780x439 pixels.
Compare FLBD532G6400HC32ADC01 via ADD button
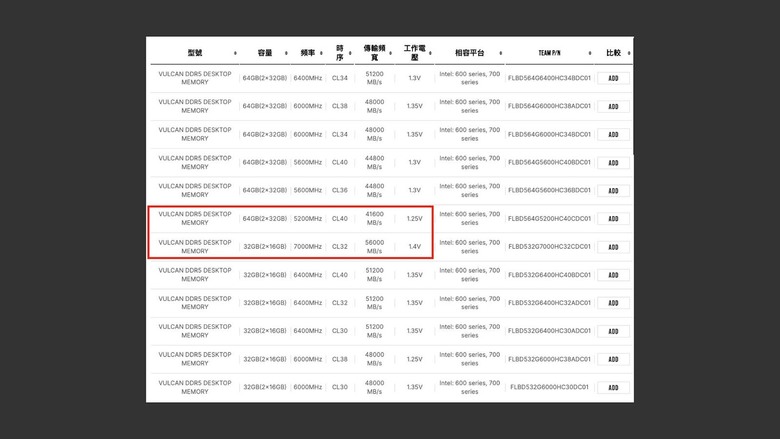pyautogui.click(x=613, y=303)
